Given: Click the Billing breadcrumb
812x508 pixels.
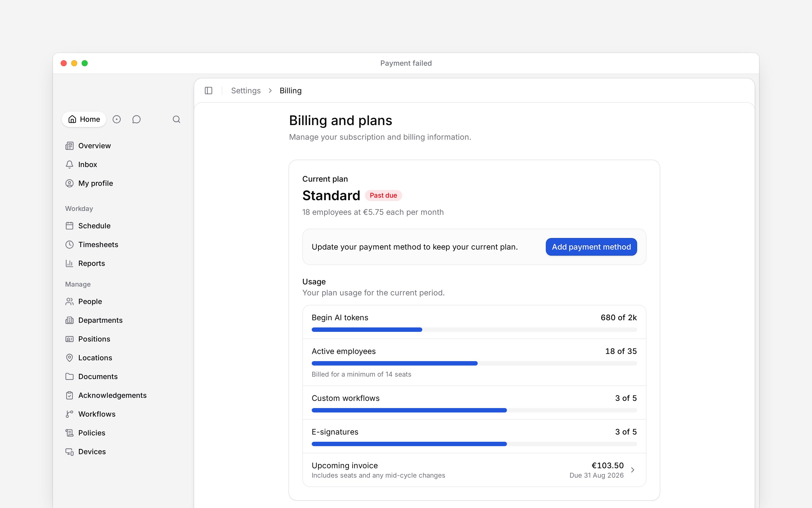Looking at the screenshot, I should pos(291,91).
